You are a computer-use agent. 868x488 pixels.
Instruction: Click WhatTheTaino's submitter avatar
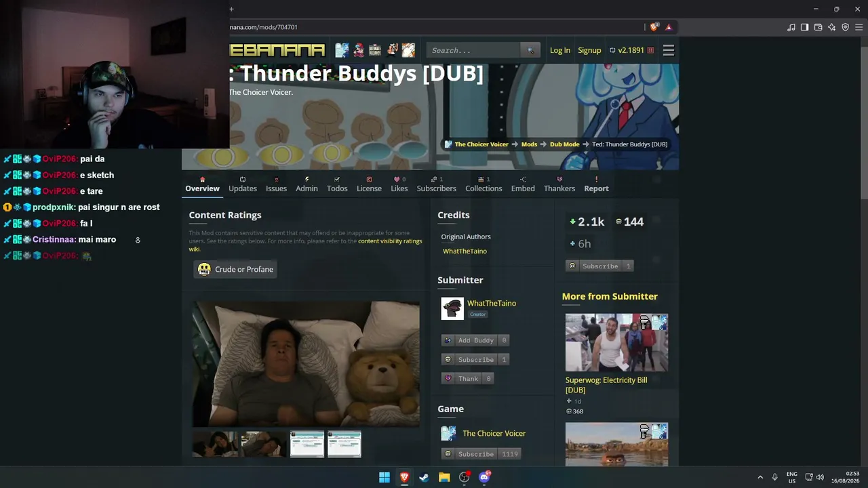click(x=452, y=308)
